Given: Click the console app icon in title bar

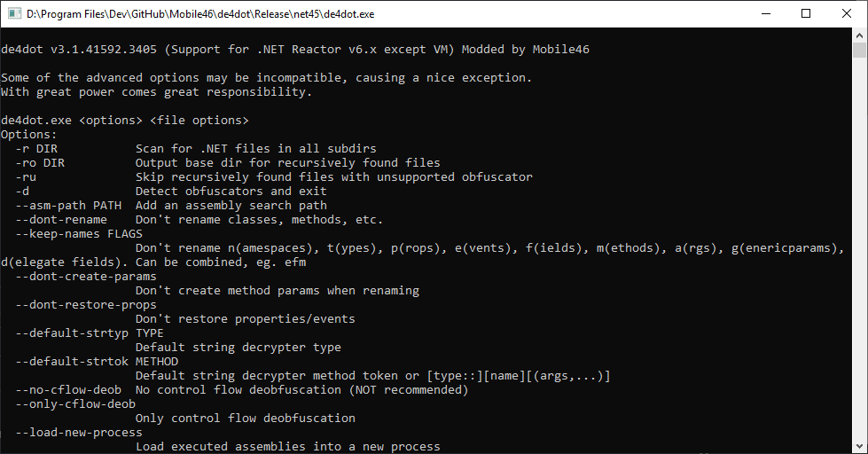Looking at the screenshot, I should 14,14.
